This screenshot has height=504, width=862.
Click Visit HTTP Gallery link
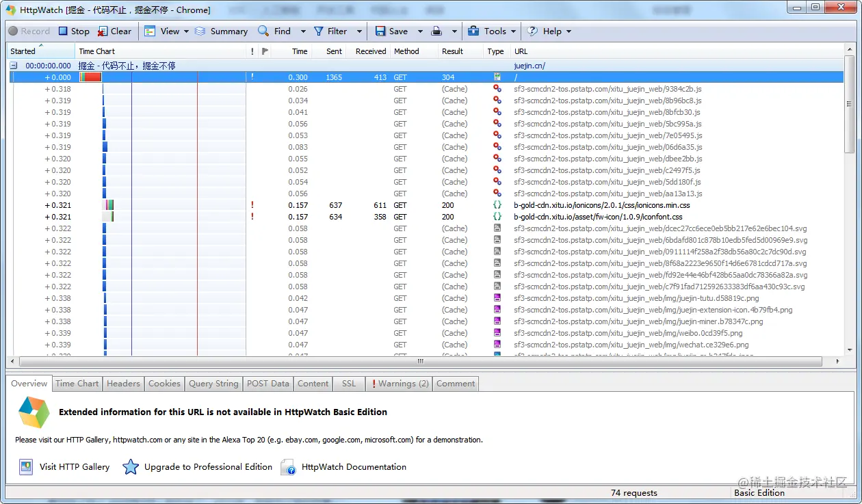click(x=75, y=467)
